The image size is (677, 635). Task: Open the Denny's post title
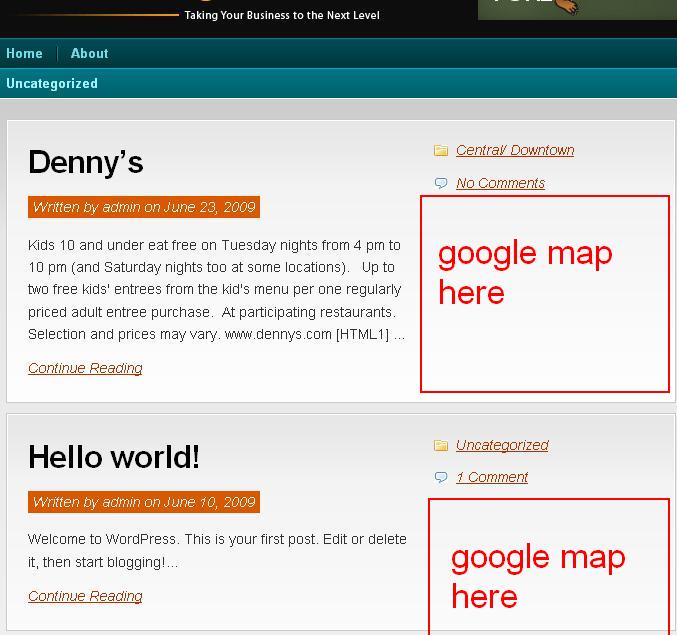[x=85, y=162]
